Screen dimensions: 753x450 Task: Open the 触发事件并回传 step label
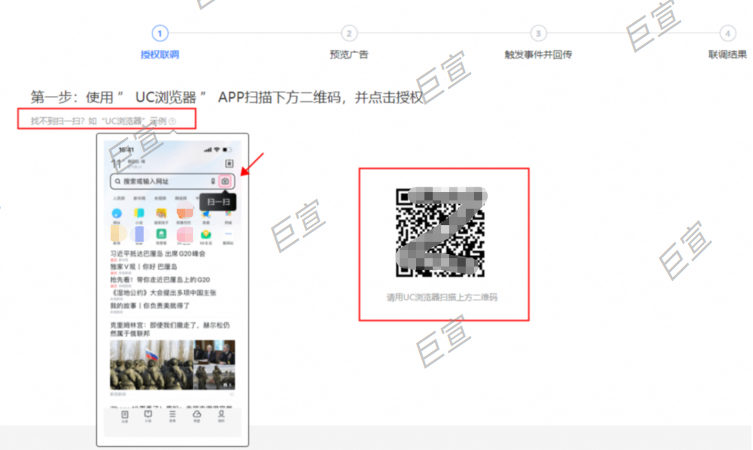click(538, 54)
